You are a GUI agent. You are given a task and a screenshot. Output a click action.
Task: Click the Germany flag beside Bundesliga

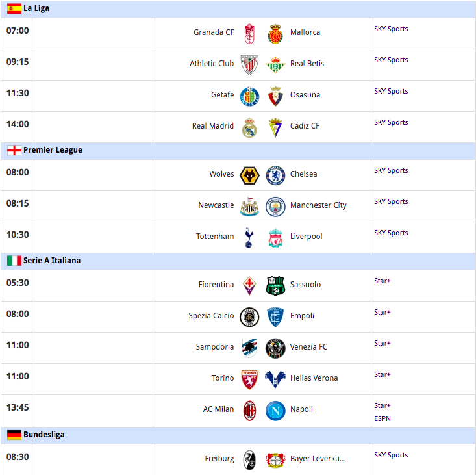[x=14, y=435]
